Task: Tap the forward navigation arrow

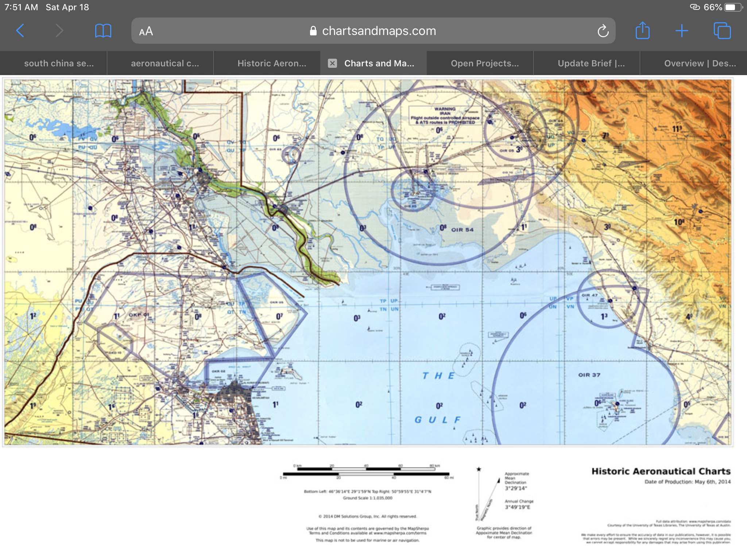Action: pyautogui.click(x=59, y=31)
